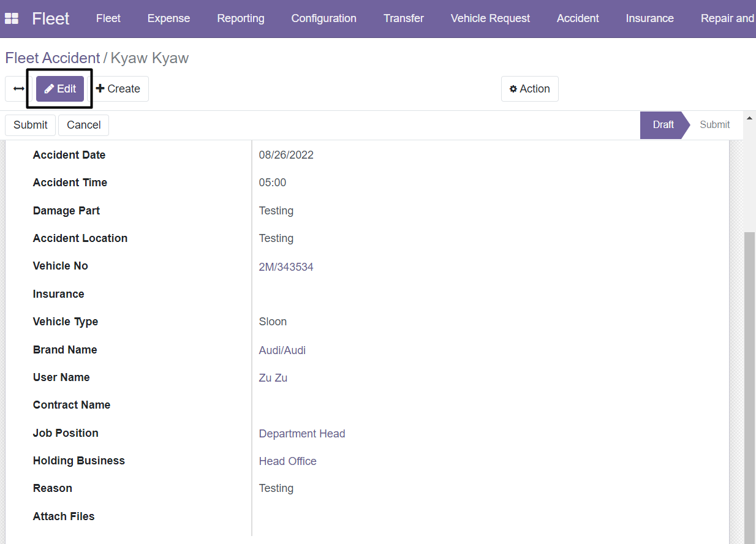Viewport: 756px width, 544px height.
Task: Open the Accident menu
Action: point(578,18)
